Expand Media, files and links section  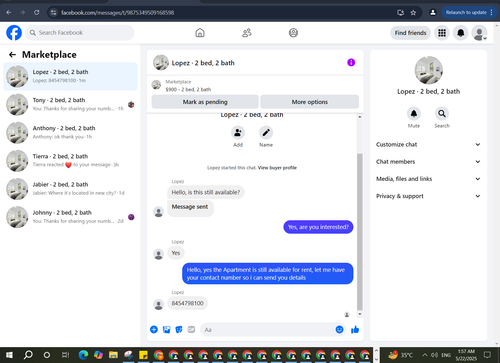point(428,179)
